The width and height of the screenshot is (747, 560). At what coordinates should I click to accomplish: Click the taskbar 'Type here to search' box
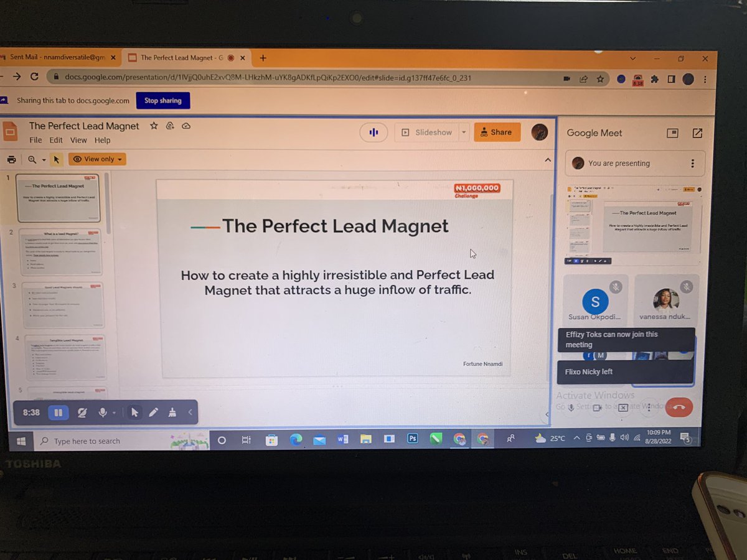[121, 441]
